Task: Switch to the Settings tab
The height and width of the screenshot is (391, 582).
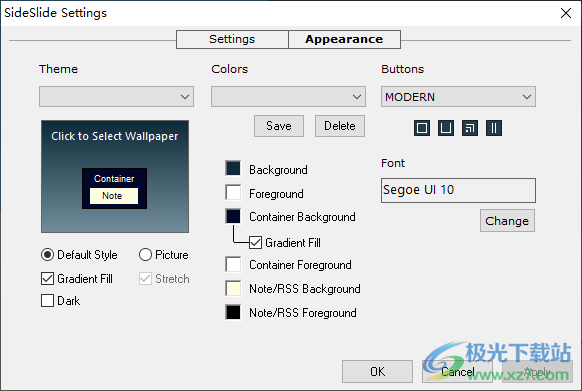Action: [232, 39]
